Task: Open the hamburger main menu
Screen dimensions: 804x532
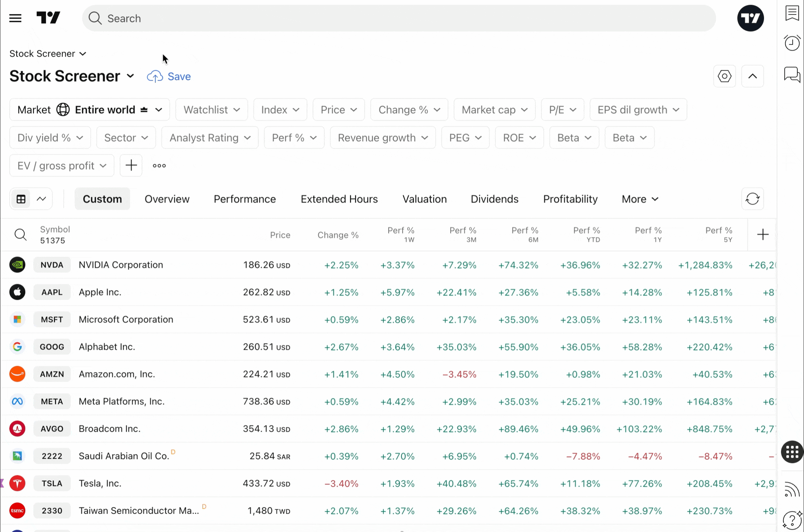Action: [15, 18]
